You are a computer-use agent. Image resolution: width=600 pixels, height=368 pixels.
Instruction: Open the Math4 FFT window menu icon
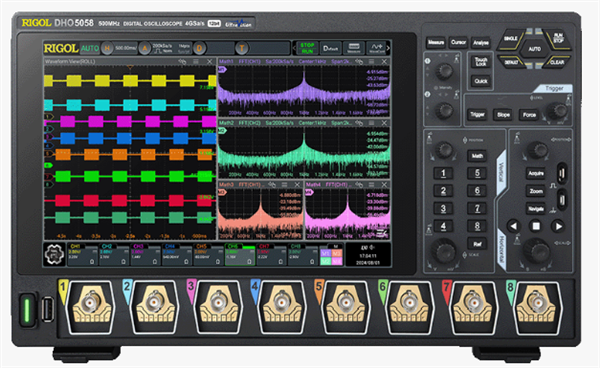(x=371, y=184)
